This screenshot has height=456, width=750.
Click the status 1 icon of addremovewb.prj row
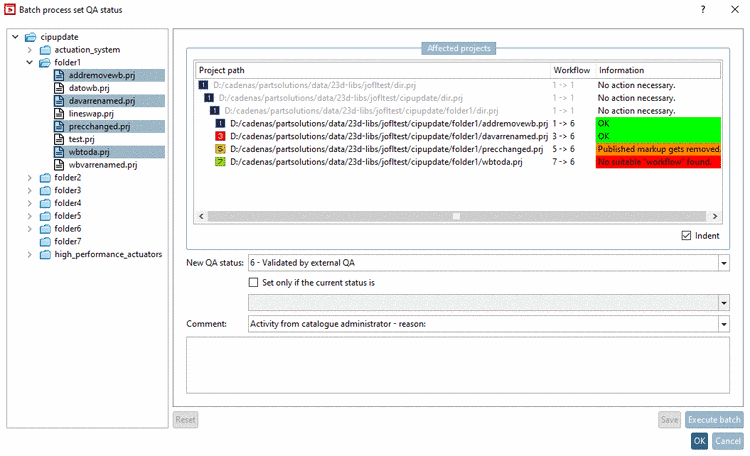coord(220,123)
